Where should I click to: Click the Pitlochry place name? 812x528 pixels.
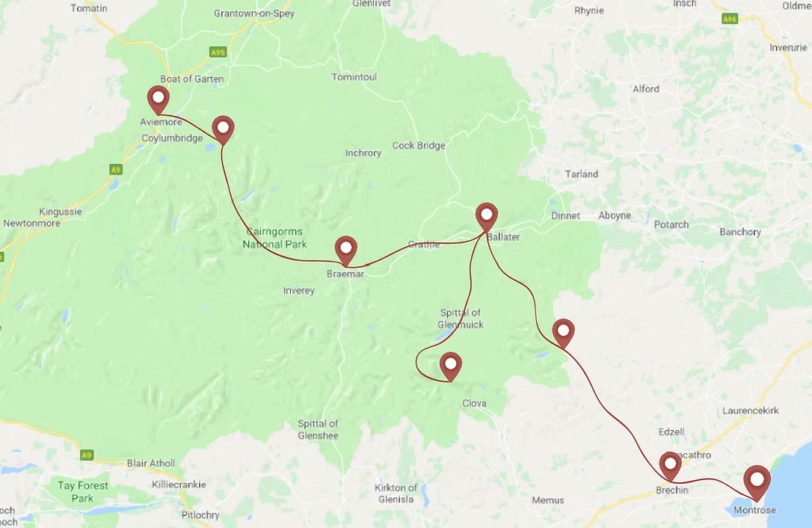(x=200, y=515)
